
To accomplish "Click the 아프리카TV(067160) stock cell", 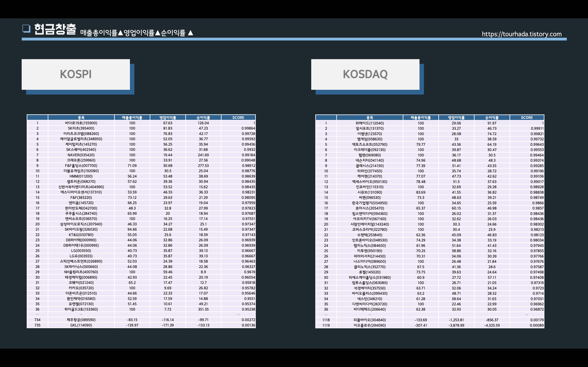I will 369,219.
